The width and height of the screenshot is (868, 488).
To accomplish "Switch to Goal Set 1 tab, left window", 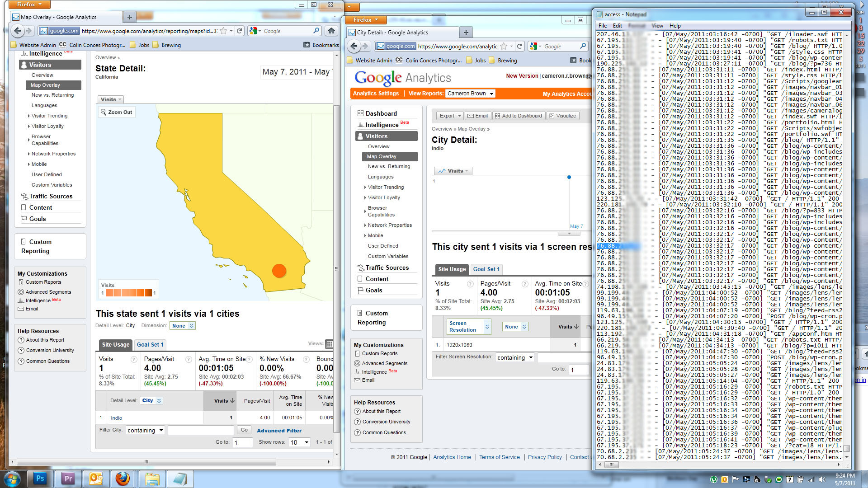I will (x=150, y=345).
